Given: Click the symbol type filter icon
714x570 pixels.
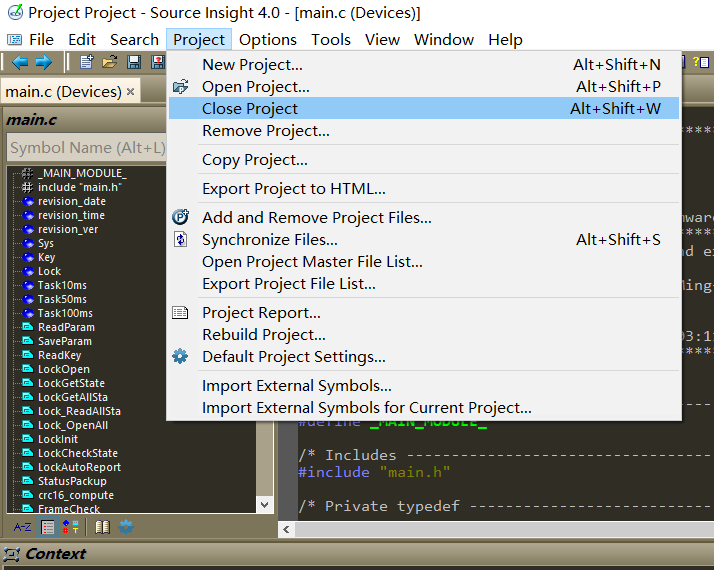Looking at the screenshot, I should click(x=71, y=527).
